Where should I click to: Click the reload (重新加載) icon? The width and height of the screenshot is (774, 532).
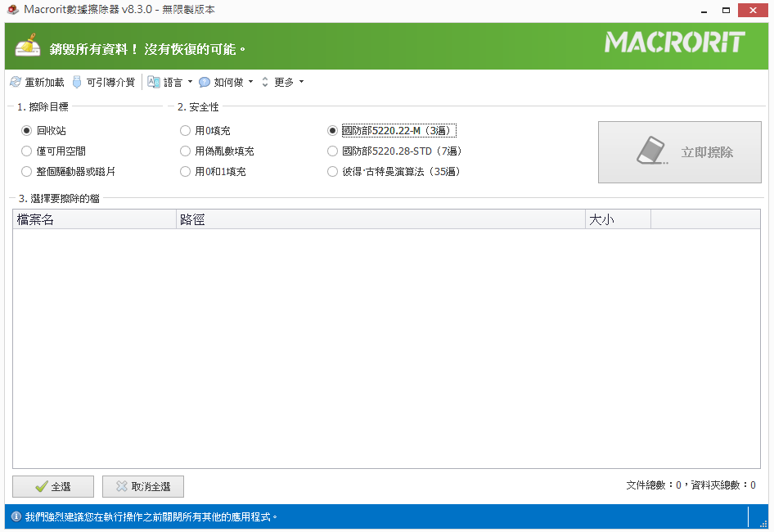16,82
